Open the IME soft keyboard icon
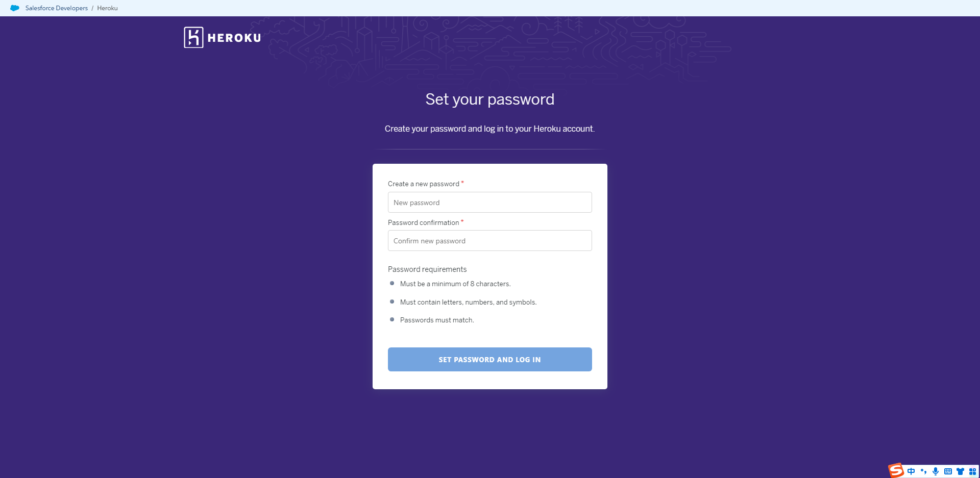Viewport: 980px width, 478px height. click(948, 471)
